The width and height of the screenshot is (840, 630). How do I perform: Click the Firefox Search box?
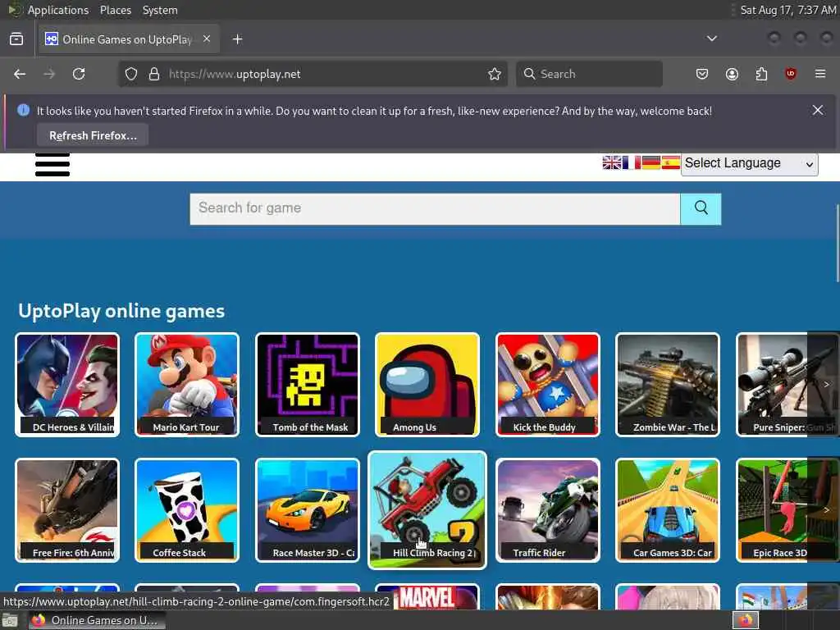(x=589, y=74)
